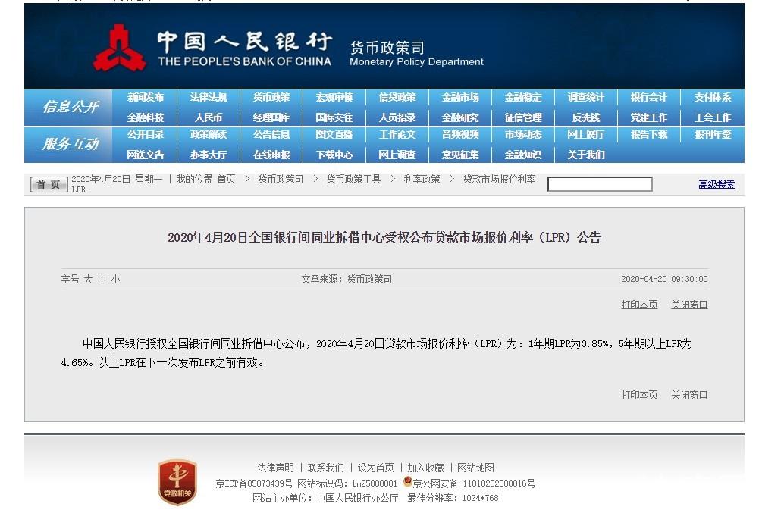Visit the 网上展厅 section
Image resolution: width=762 pixels, height=532 pixels.
(586, 134)
